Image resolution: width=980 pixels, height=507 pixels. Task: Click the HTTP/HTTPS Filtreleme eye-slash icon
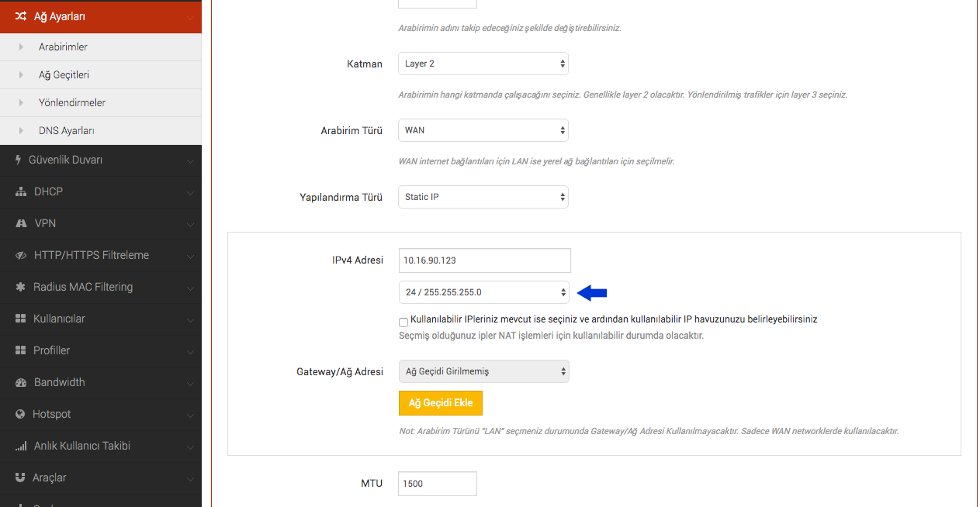coord(21,255)
